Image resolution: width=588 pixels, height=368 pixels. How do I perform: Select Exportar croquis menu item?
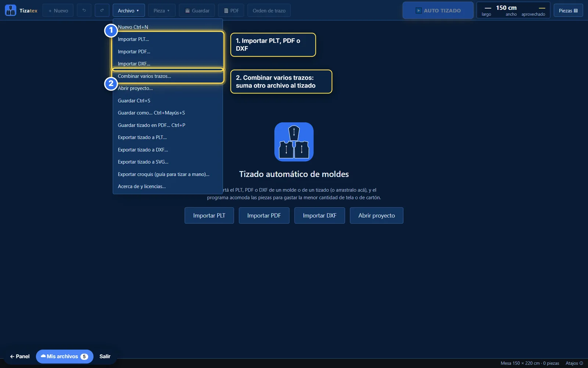[x=168, y=174]
